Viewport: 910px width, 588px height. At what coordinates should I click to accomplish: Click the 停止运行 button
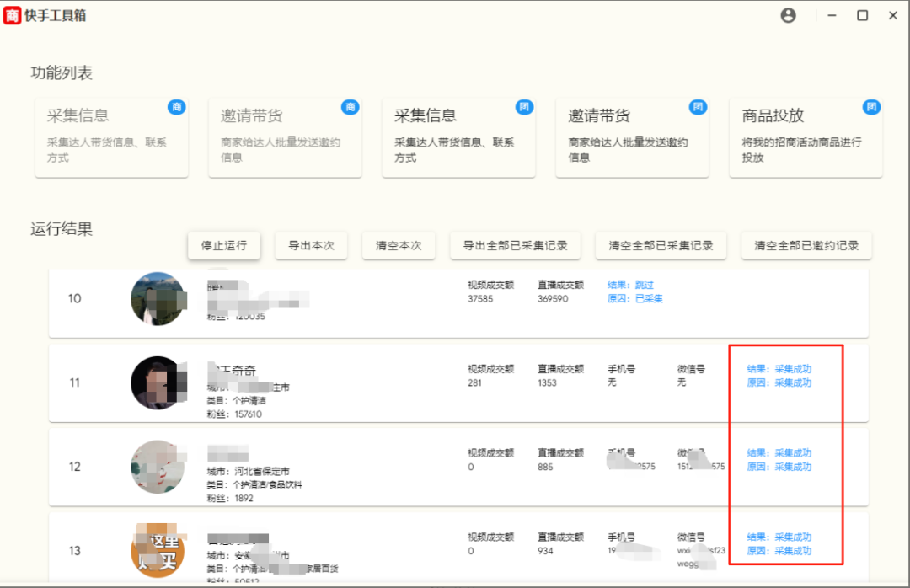pyautogui.click(x=224, y=245)
